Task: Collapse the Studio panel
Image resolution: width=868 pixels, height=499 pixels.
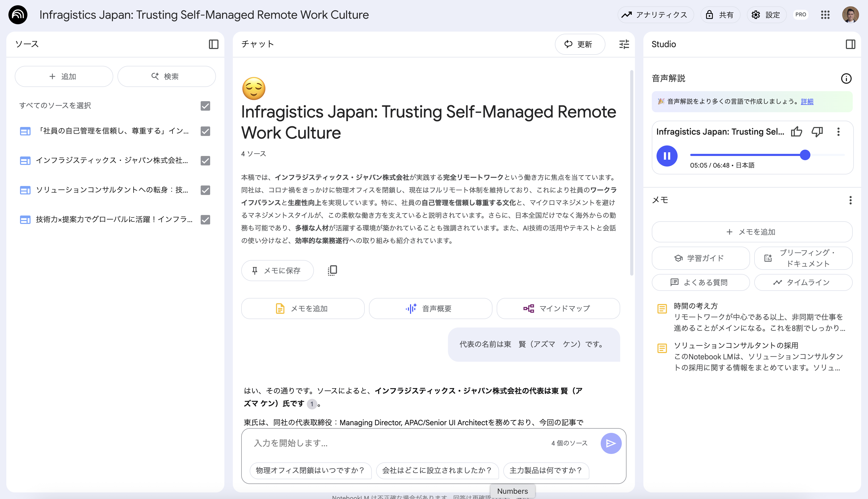Action: pyautogui.click(x=851, y=44)
